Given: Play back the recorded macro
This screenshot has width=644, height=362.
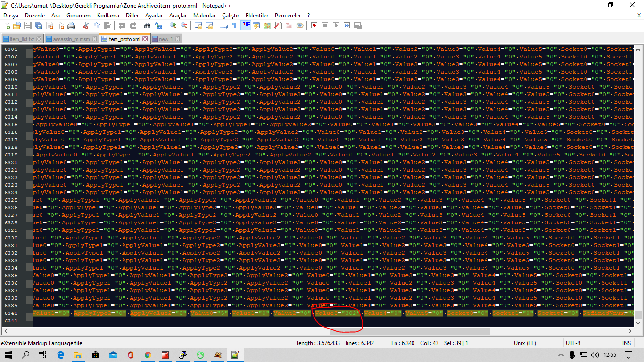Looking at the screenshot, I should 336,25.
